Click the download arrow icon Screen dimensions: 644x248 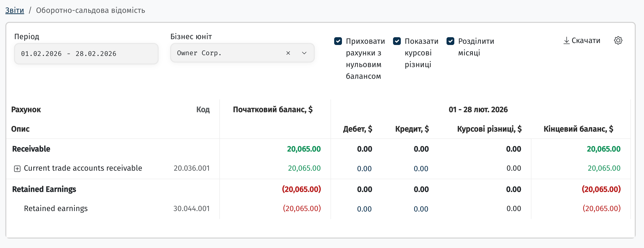click(566, 41)
